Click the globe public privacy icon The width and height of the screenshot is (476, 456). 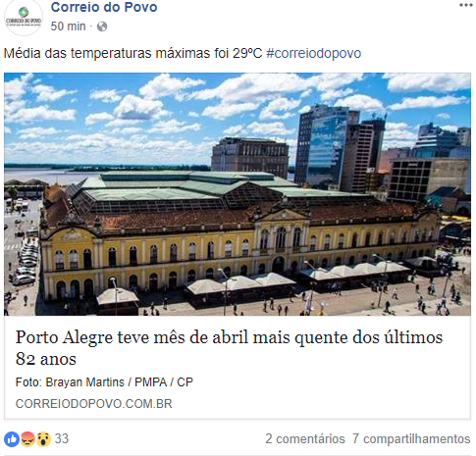102,26
